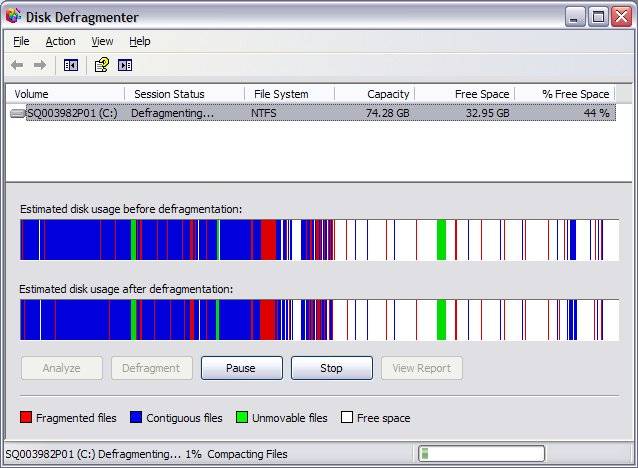The width and height of the screenshot is (638, 468).
Task: Click the drive icon beside SQ003982P01 (C:)
Action: click(x=18, y=113)
